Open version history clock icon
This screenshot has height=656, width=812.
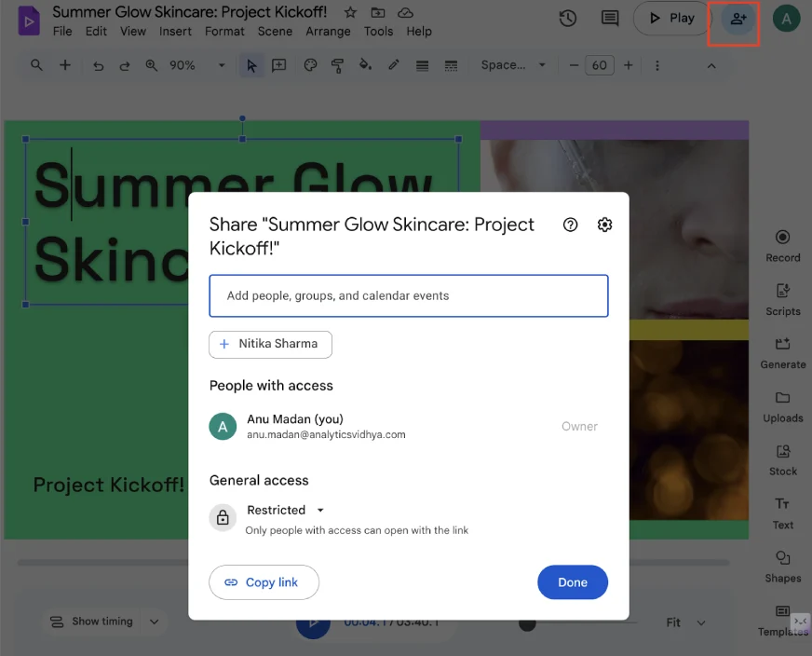[568, 18]
